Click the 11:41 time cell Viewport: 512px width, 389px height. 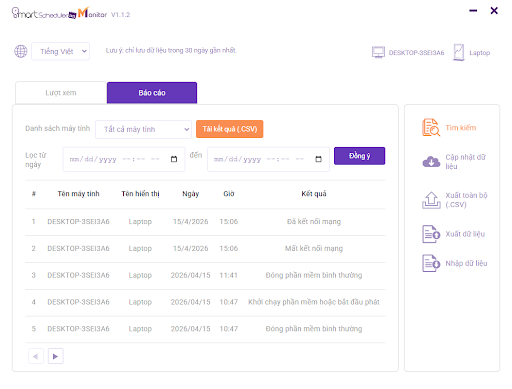(x=229, y=275)
